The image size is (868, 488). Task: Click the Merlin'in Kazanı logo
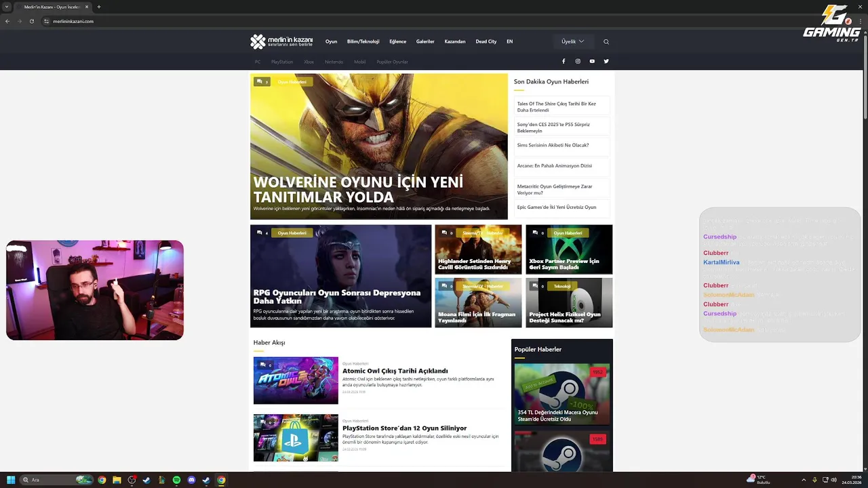(281, 42)
